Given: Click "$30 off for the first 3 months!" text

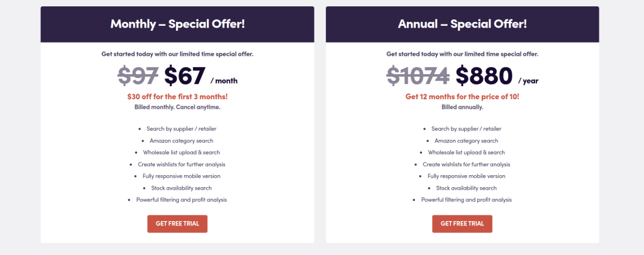Looking at the screenshot, I should pyautogui.click(x=177, y=97).
